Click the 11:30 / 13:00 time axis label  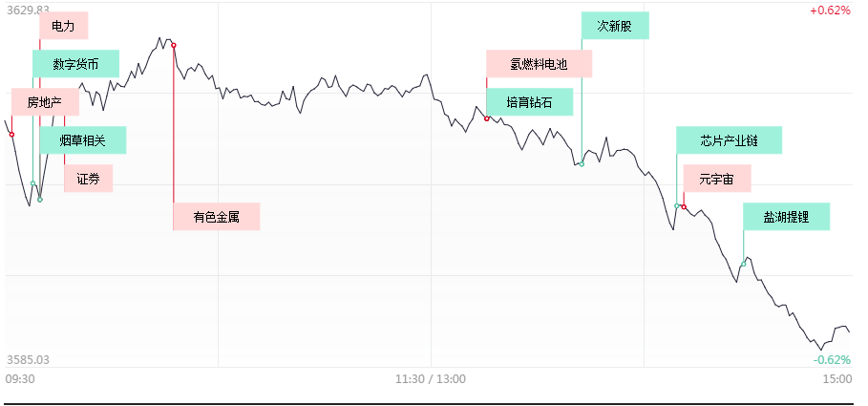(x=431, y=379)
